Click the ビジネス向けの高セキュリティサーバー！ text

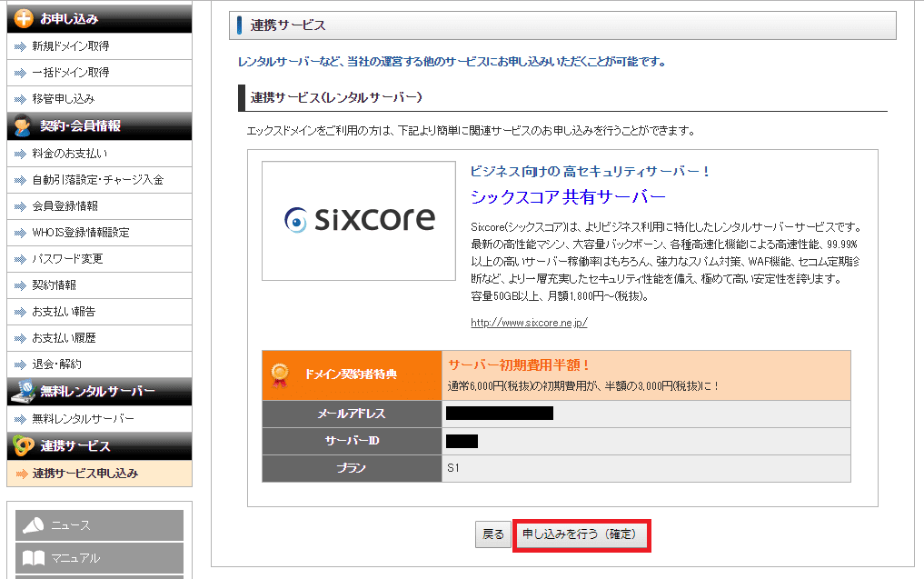tap(591, 172)
